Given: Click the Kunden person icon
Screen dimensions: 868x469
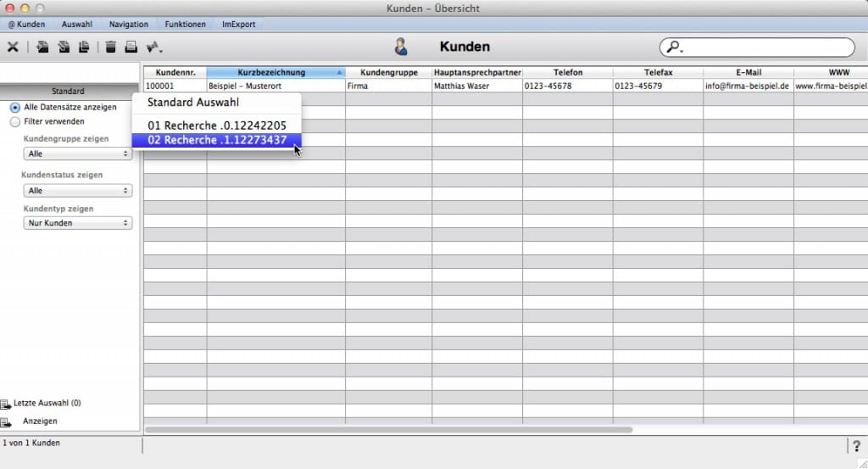Looking at the screenshot, I should click(401, 47).
